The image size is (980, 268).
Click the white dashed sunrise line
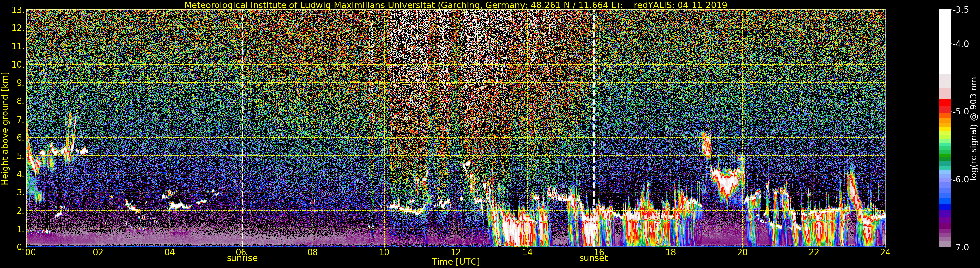tap(242, 128)
